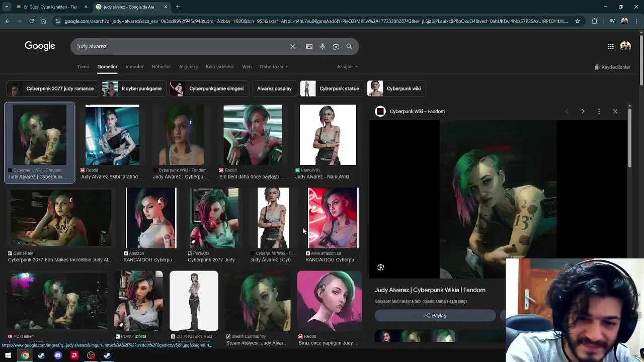Image resolution: width=644 pixels, height=362 pixels.
Task: Switch to Videolar tab
Action: pyautogui.click(x=134, y=66)
